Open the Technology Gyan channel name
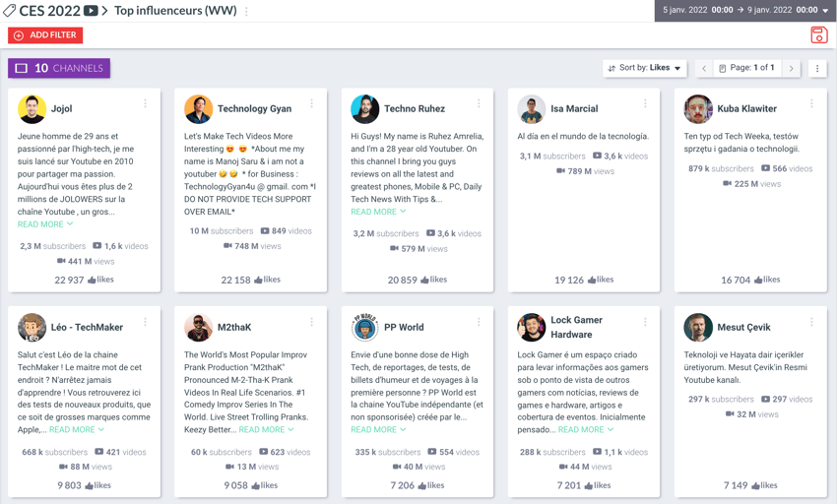This screenshot has width=837, height=504. (255, 109)
